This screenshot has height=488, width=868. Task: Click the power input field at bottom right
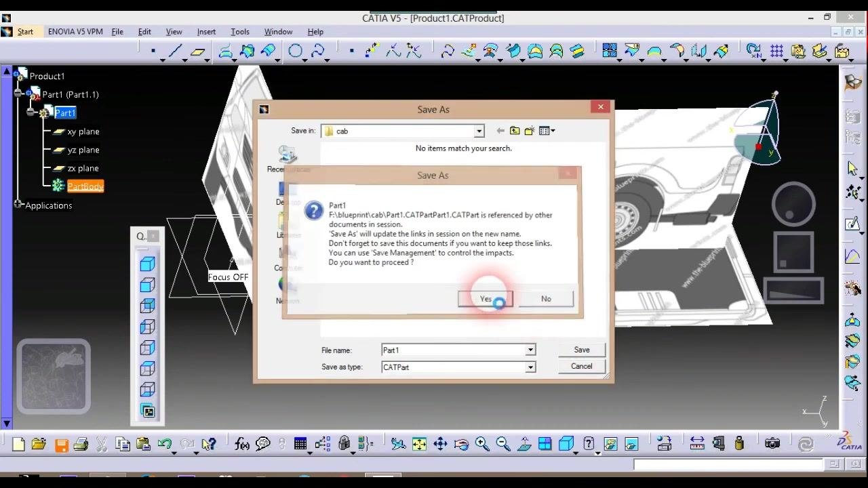coord(728,465)
